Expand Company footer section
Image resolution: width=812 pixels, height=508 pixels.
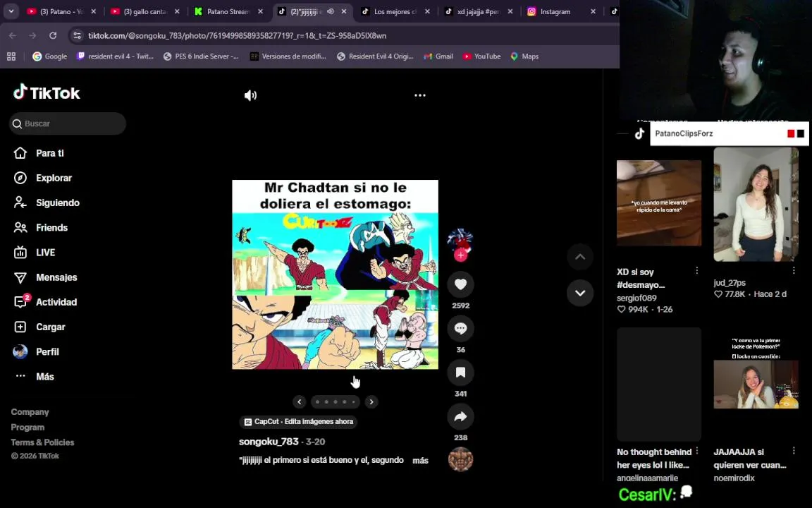(x=30, y=412)
